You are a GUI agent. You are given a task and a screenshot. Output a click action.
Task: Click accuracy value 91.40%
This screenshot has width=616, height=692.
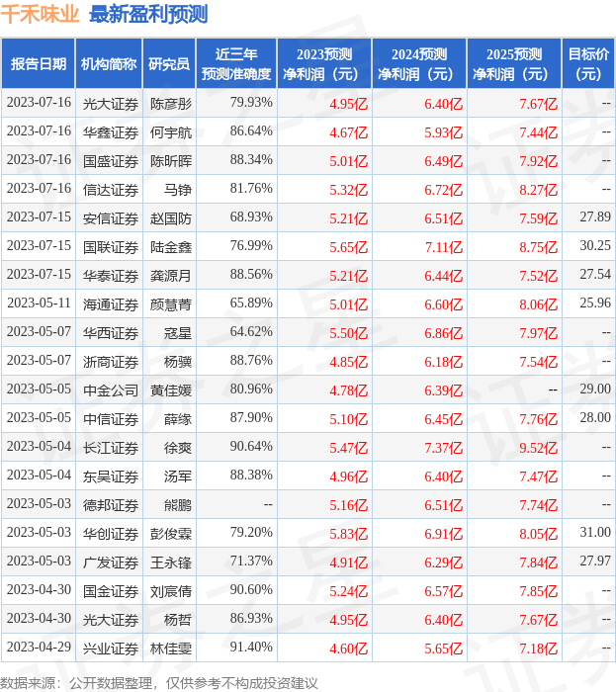[251, 647]
